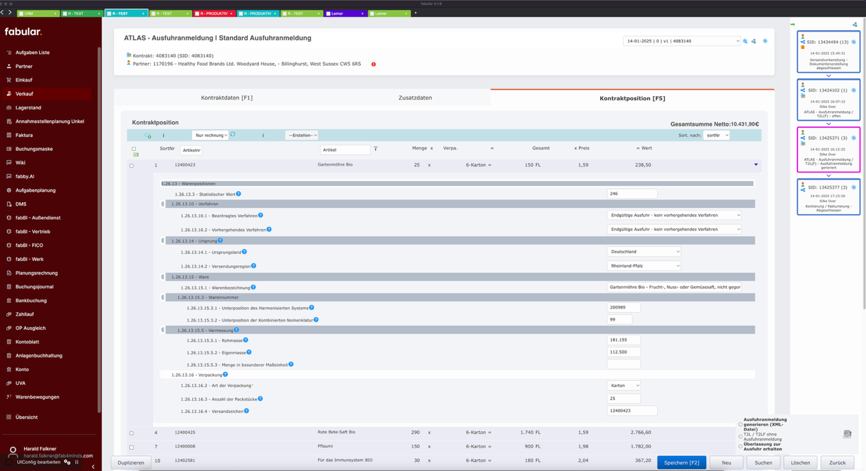Click the DMS sidebar icon
This screenshot has height=471, width=866.
click(x=9, y=204)
